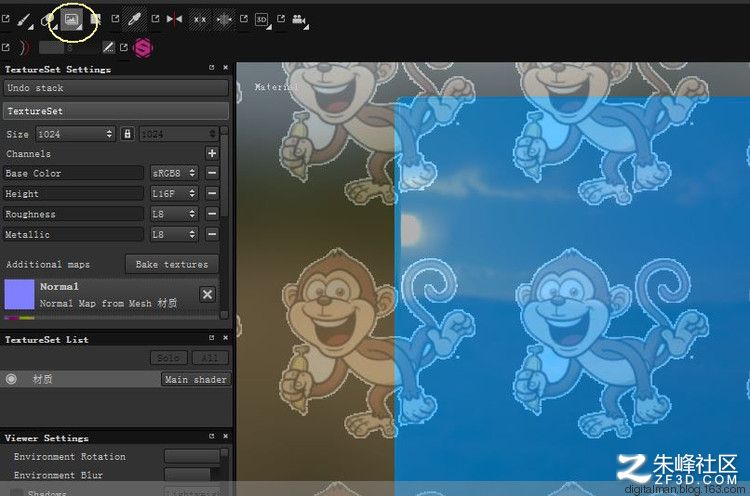Open the Main shader button

point(196,379)
